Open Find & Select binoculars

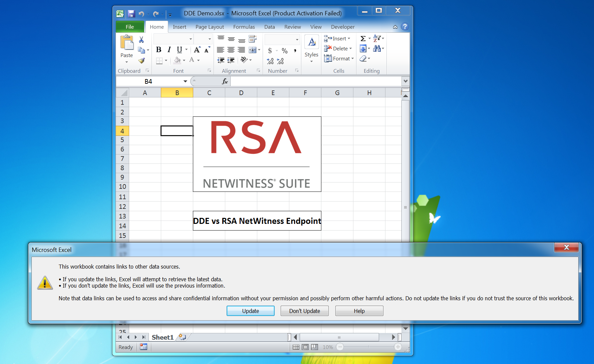(x=377, y=49)
